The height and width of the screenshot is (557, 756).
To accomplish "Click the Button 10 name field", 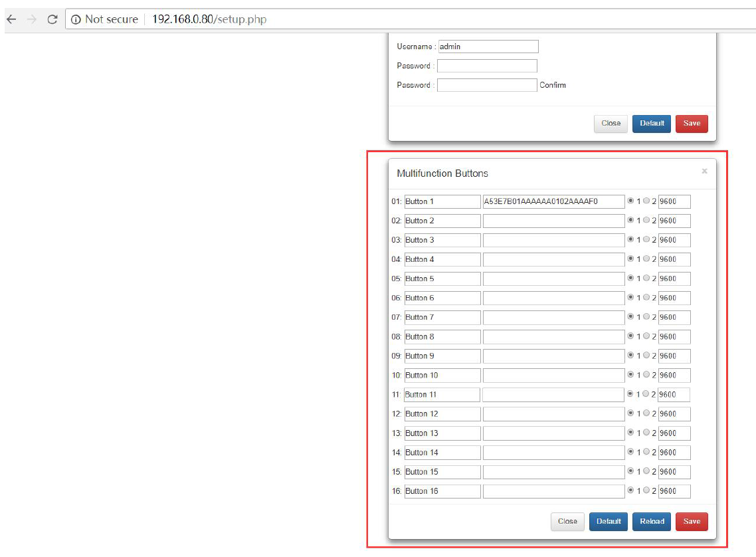I will (x=442, y=375).
